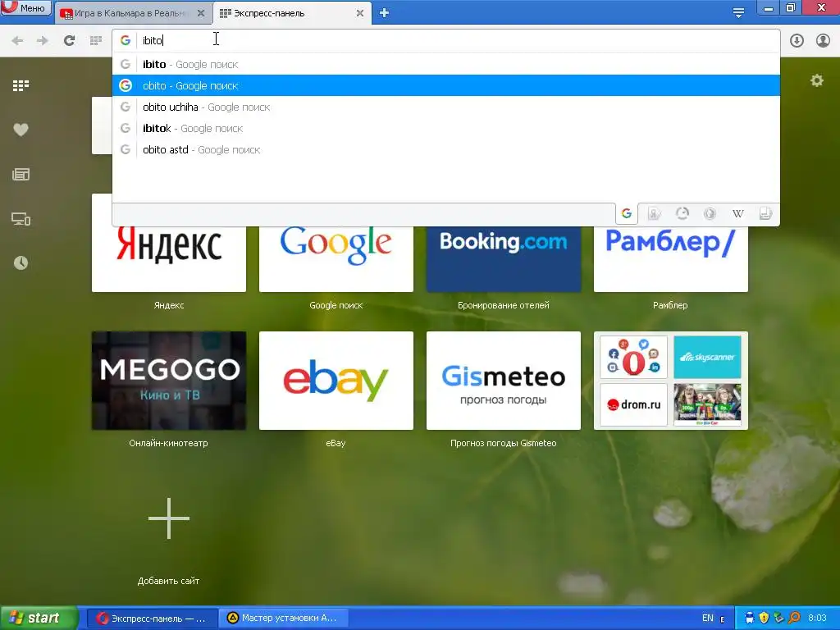This screenshot has height=630, width=840.
Task: Close the Игра в Кальмара tab
Action: 201,13
